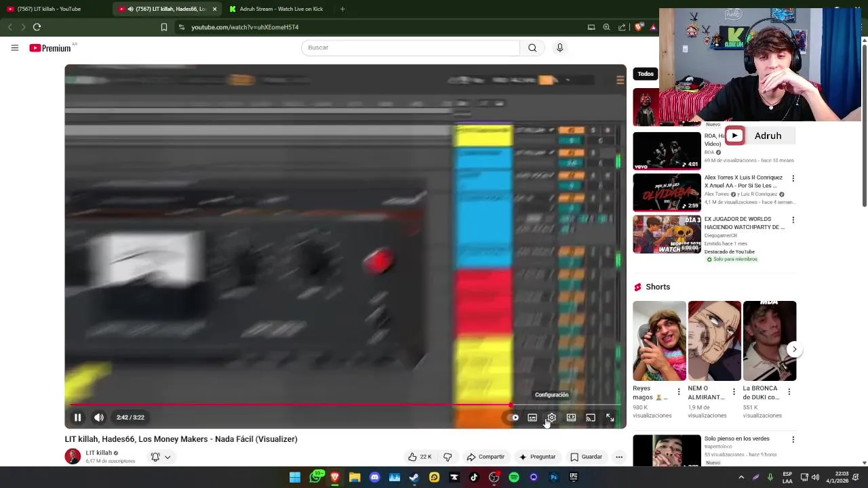Viewport: 868px width, 488px height.
Task: Open a new browser tab
Action: tap(342, 9)
